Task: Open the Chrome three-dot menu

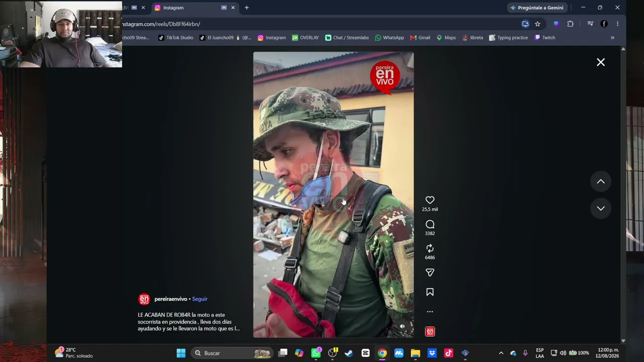Action: 617,24
